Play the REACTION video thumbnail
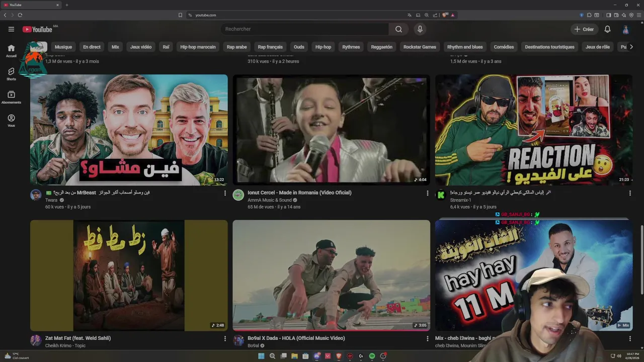The image size is (644, 362). click(x=534, y=130)
